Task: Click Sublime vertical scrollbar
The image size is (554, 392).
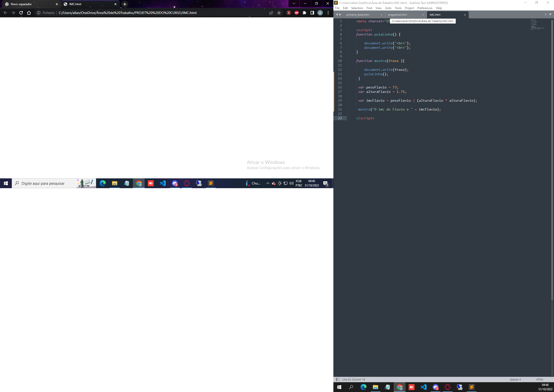Action: point(552,159)
